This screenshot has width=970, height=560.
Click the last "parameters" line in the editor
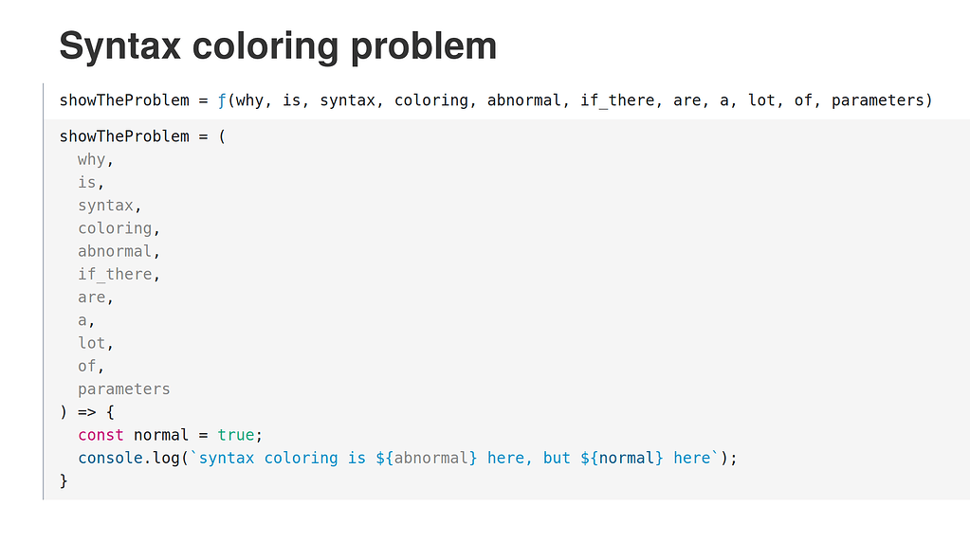tap(123, 388)
